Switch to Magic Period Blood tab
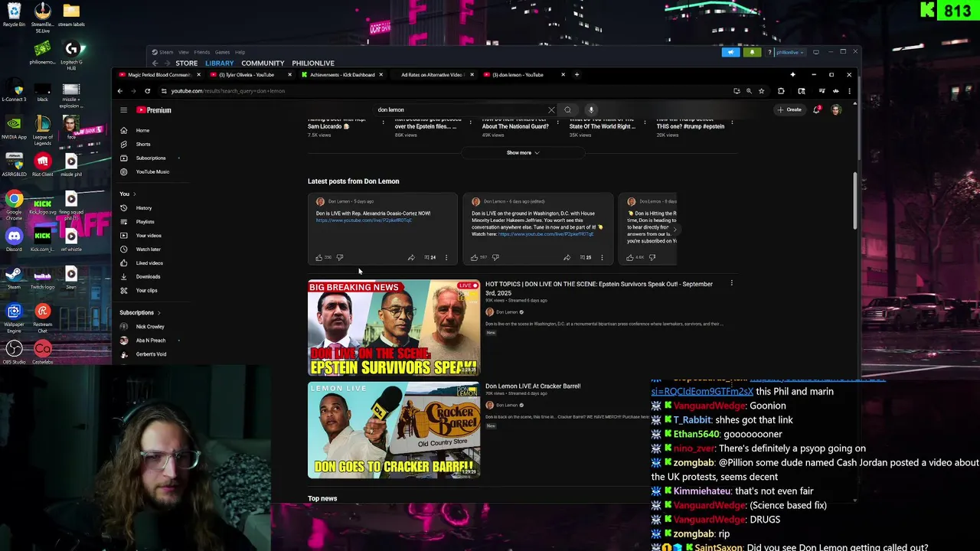This screenshot has width=980, height=551. tap(160, 75)
